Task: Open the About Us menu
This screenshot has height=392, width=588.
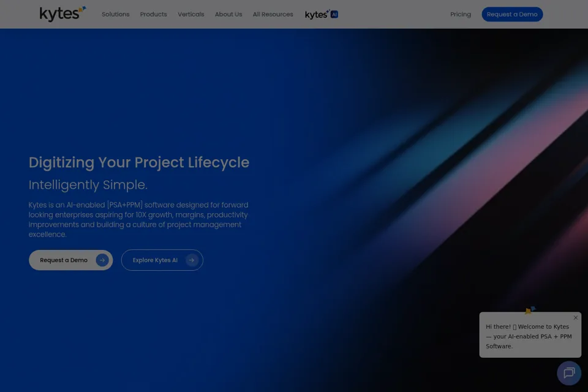Action: 228,14
